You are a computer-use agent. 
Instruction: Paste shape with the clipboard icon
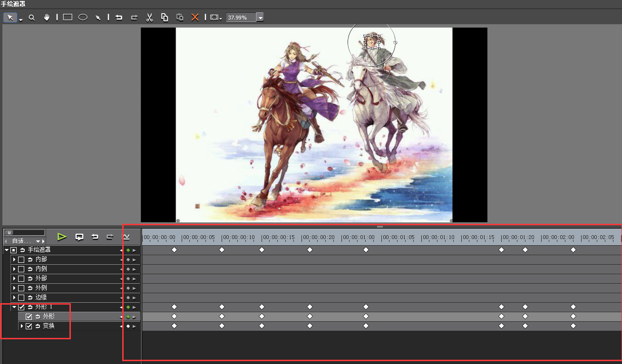coord(180,18)
